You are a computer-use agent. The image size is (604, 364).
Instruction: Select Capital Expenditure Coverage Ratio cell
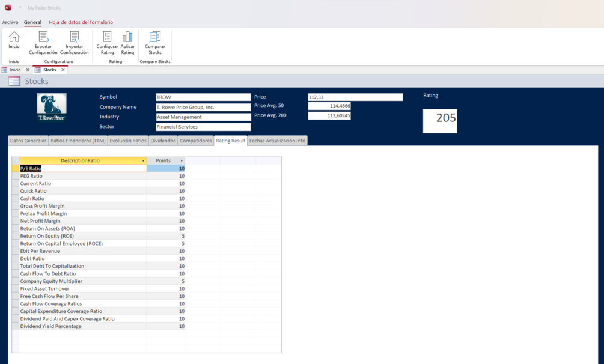(83, 311)
